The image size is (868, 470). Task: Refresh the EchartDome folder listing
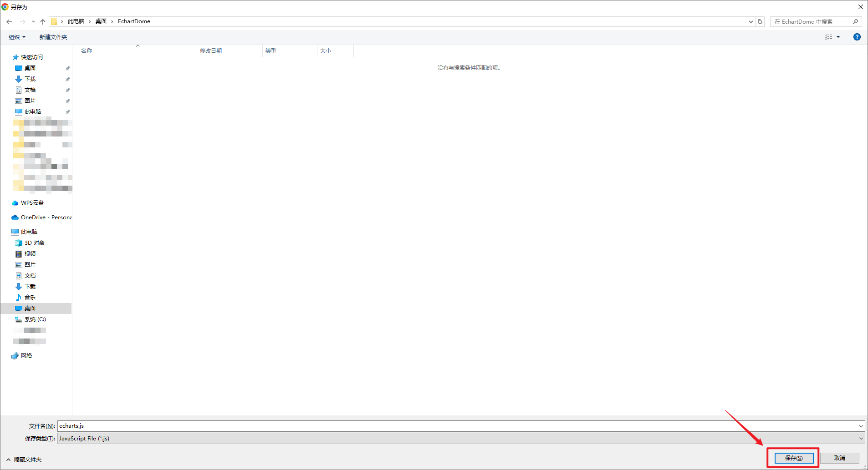coord(760,22)
